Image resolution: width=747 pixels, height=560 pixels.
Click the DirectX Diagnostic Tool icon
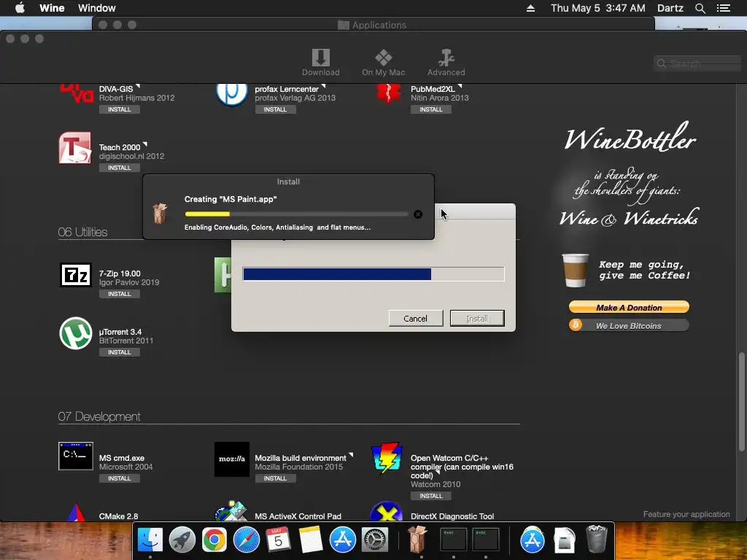[387, 512]
